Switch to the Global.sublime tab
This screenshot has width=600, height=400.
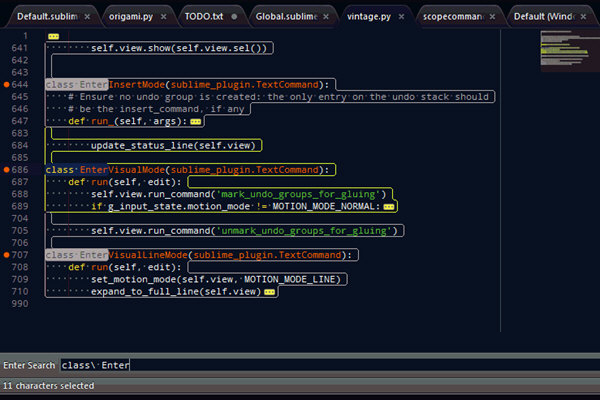coord(286,16)
